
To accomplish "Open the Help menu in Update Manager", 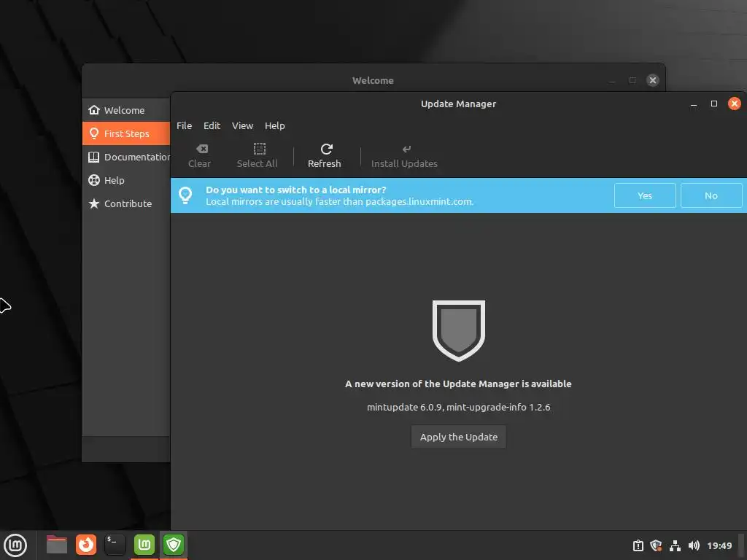I will click(x=275, y=125).
